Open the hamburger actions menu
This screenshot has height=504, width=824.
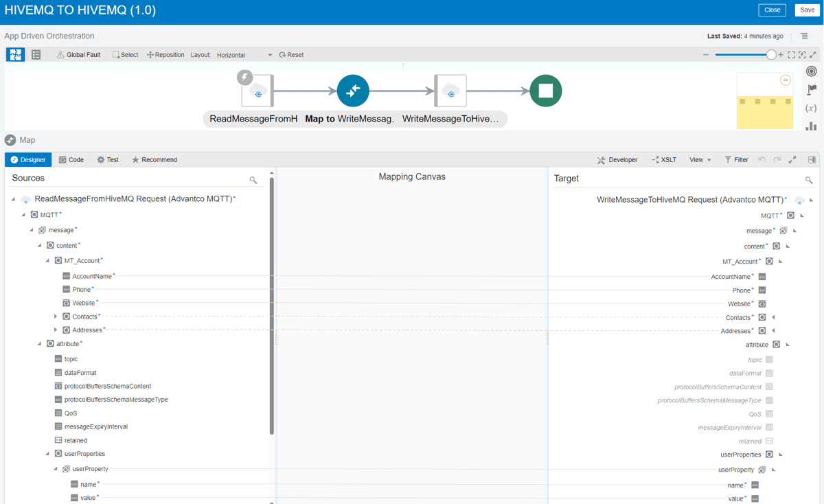coord(804,36)
